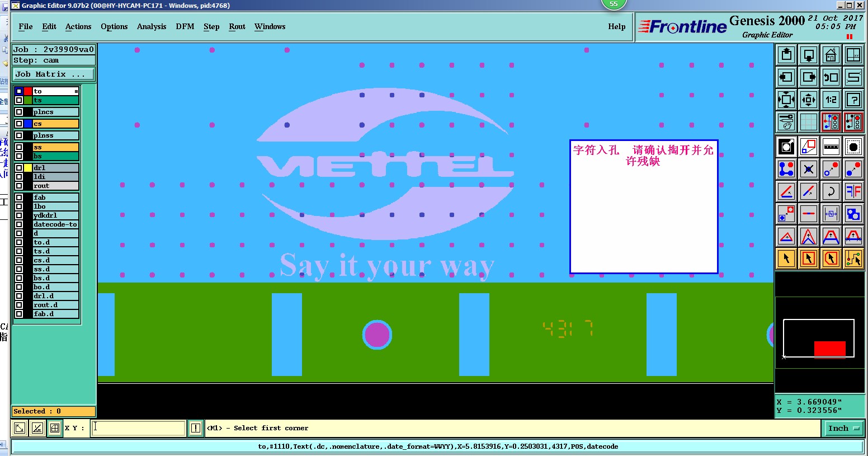Toggle the checkbox for layer fab

19,198
